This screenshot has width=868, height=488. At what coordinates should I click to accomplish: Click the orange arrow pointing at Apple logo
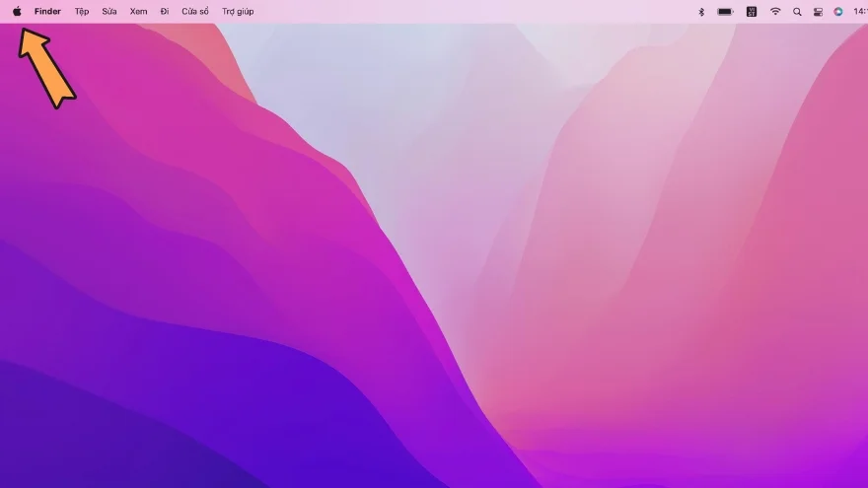pos(46,67)
